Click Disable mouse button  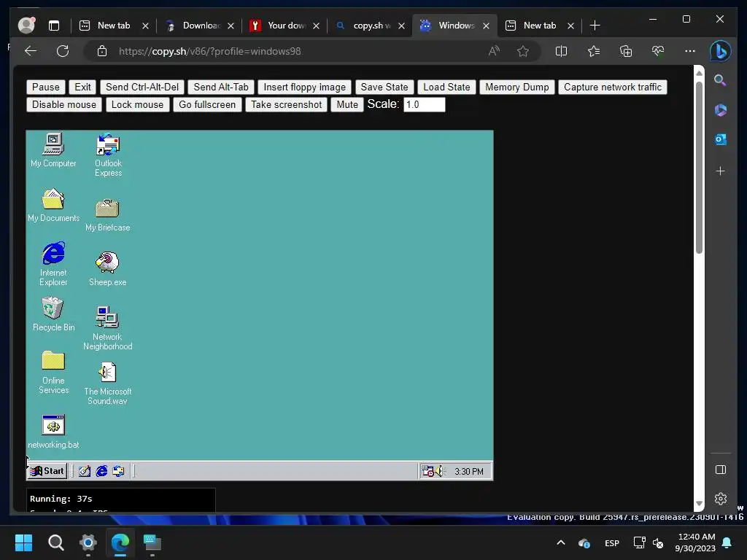64,105
